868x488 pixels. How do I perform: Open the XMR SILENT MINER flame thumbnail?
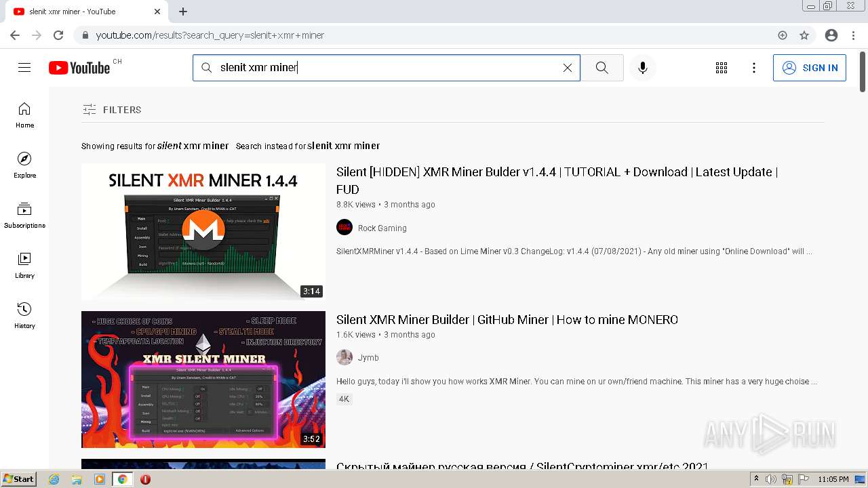[203, 380]
